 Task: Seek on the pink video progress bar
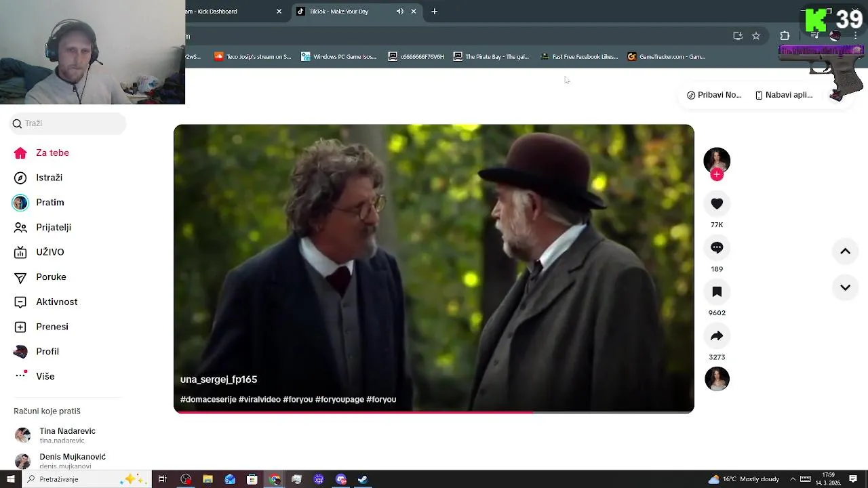point(434,411)
